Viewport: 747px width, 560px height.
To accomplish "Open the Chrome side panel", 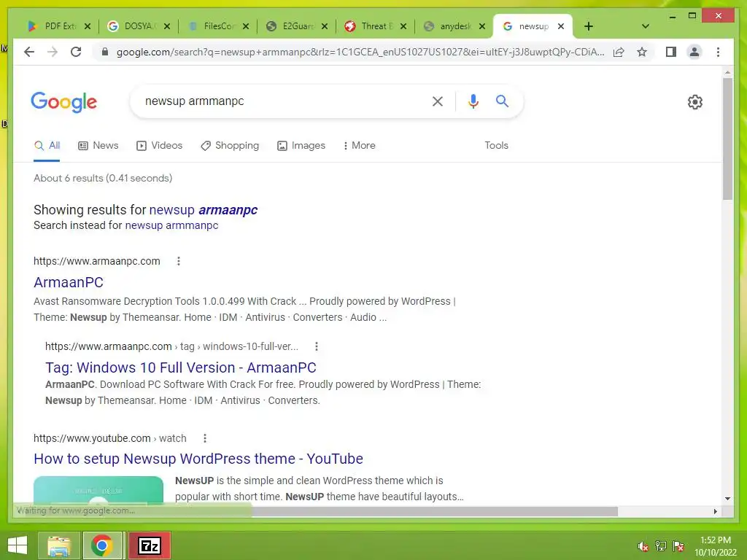I will click(x=671, y=52).
